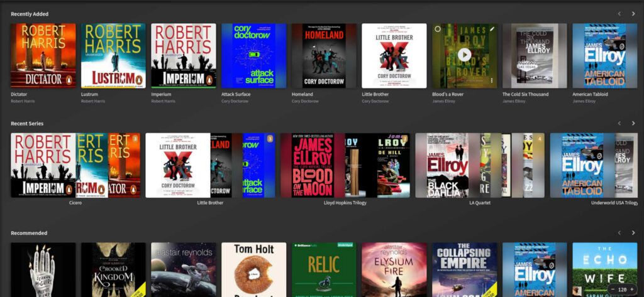This screenshot has width=644, height=297.
Task: Open author James Ellroy under Blood's a Rover
Action: tap(443, 101)
